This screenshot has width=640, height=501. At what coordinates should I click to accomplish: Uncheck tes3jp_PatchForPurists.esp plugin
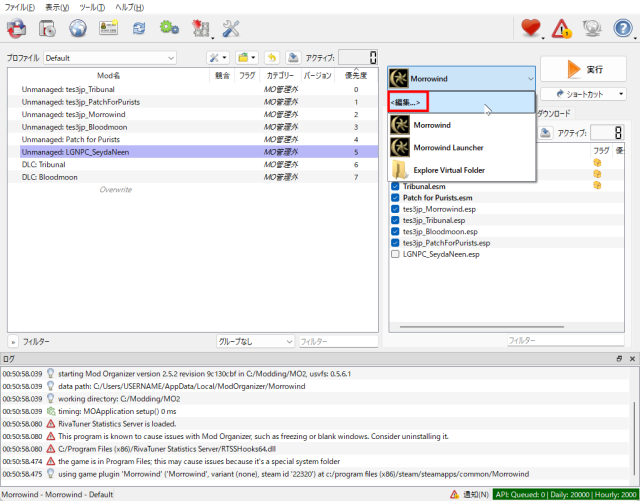pyautogui.click(x=395, y=243)
